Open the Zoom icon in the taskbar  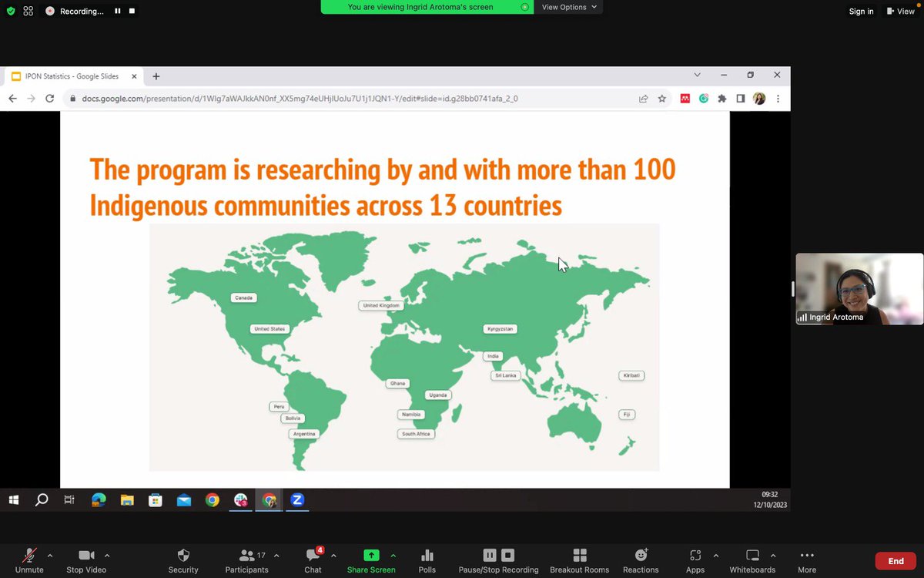point(297,500)
